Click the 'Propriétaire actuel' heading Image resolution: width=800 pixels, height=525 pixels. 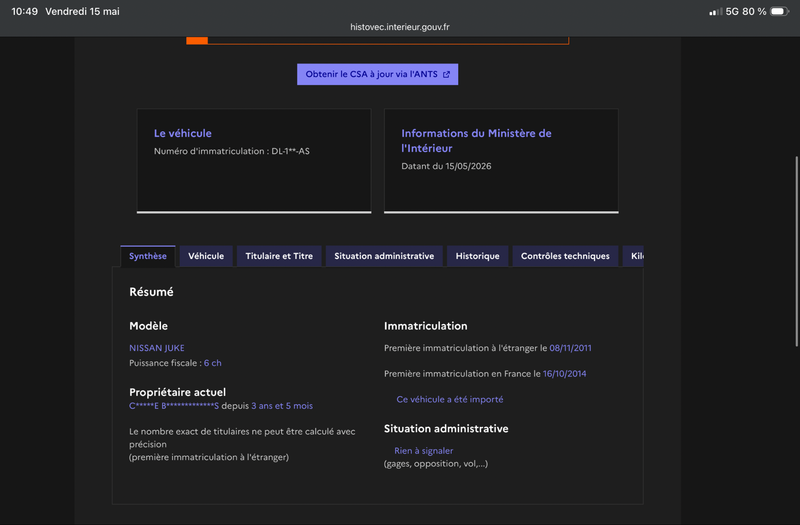(x=178, y=392)
